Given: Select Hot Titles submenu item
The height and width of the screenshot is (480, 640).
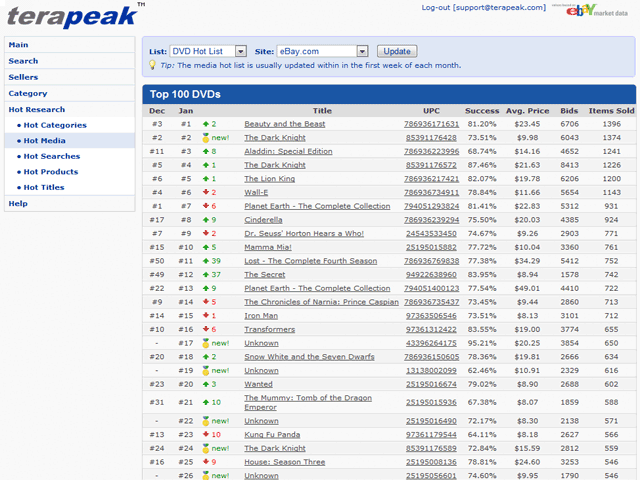Looking at the screenshot, I should pyautogui.click(x=44, y=187).
